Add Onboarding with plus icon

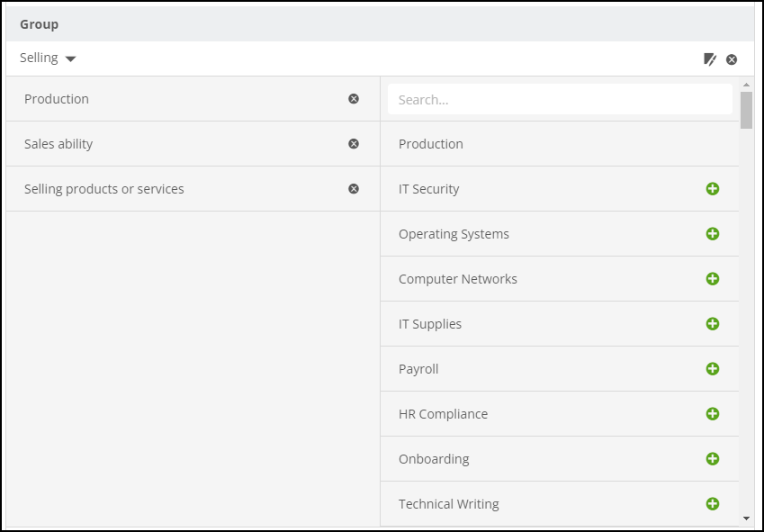coord(713,459)
